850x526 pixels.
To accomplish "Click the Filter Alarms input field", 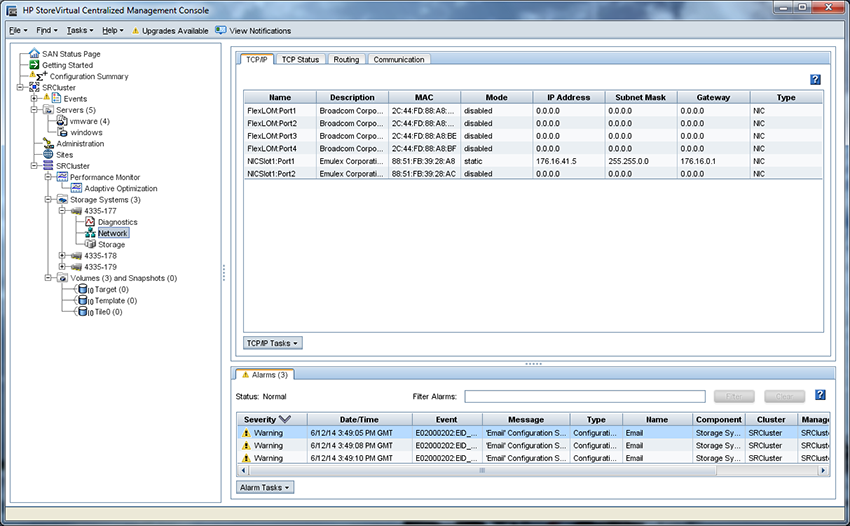I will point(585,396).
